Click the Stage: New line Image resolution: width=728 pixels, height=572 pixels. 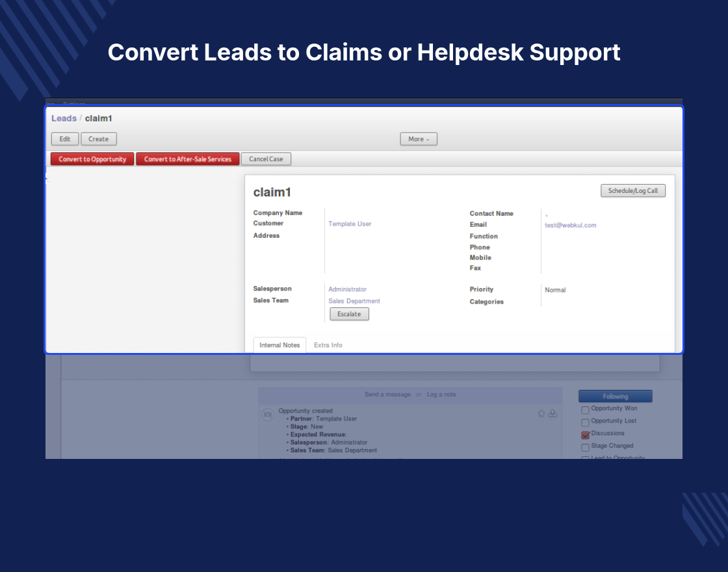[x=306, y=426]
